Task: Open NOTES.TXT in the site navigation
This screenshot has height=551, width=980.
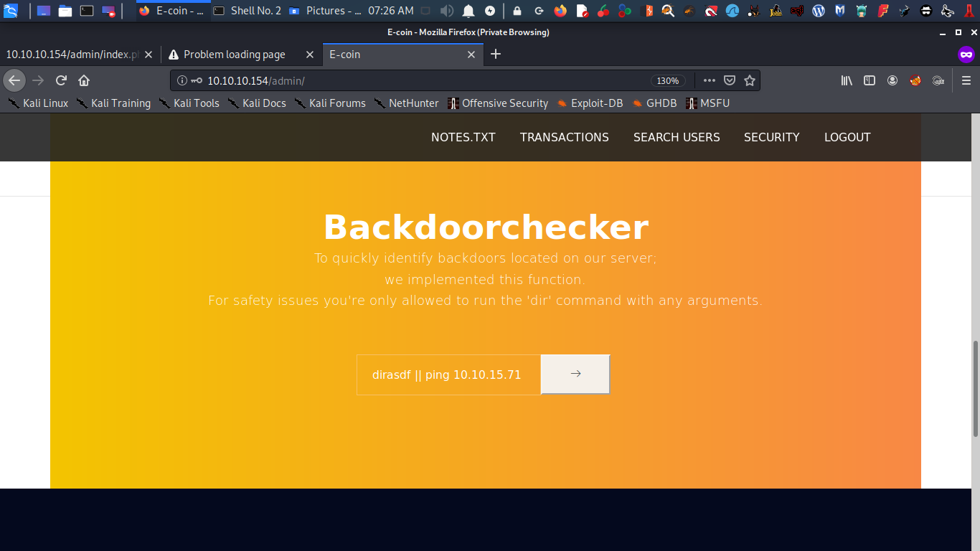Action: pyautogui.click(x=463, y=137)
